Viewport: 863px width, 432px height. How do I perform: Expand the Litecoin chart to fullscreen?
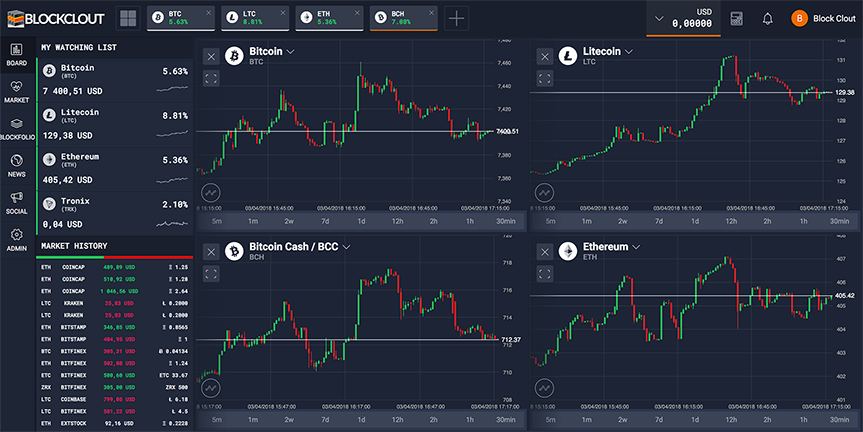pyautogui.click(x=545, y=78)
